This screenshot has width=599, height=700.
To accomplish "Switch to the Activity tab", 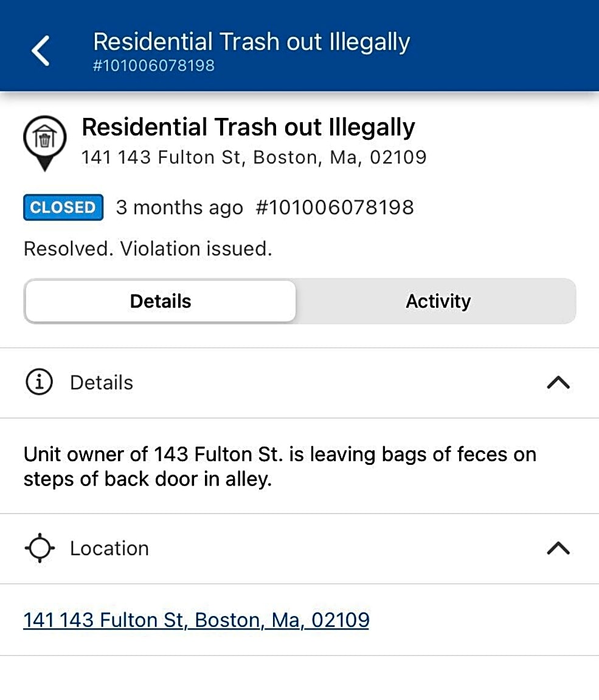I will click(x=438, y=301).
